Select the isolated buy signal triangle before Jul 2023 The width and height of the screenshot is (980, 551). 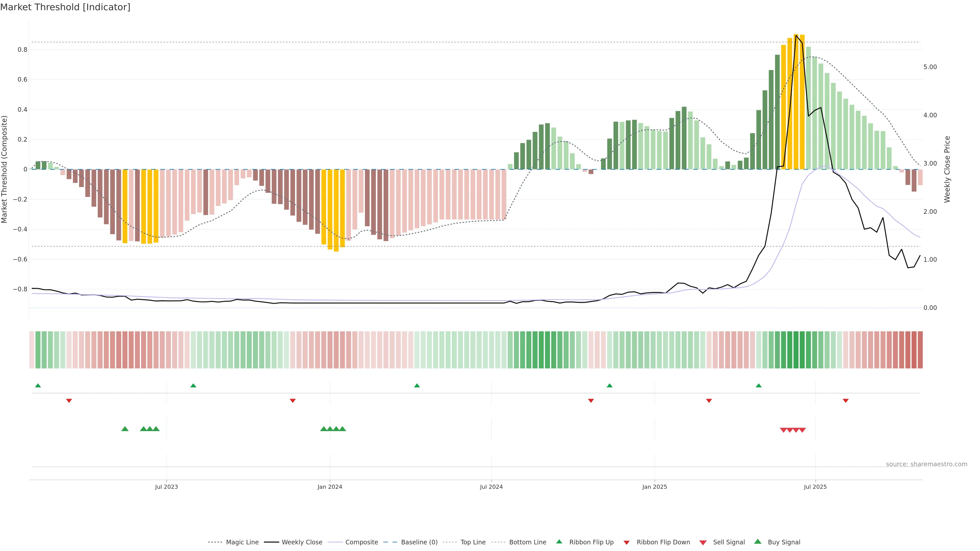125,429
